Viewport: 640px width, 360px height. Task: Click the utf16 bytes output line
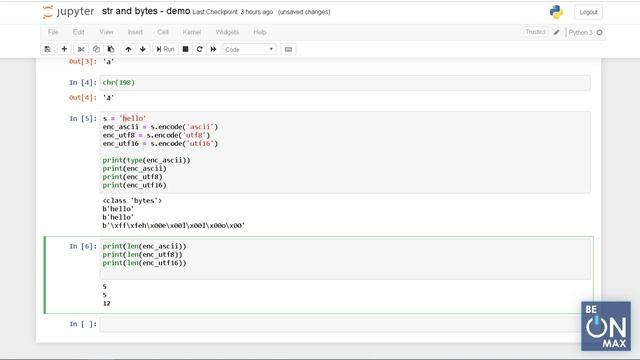pos(173,225)
